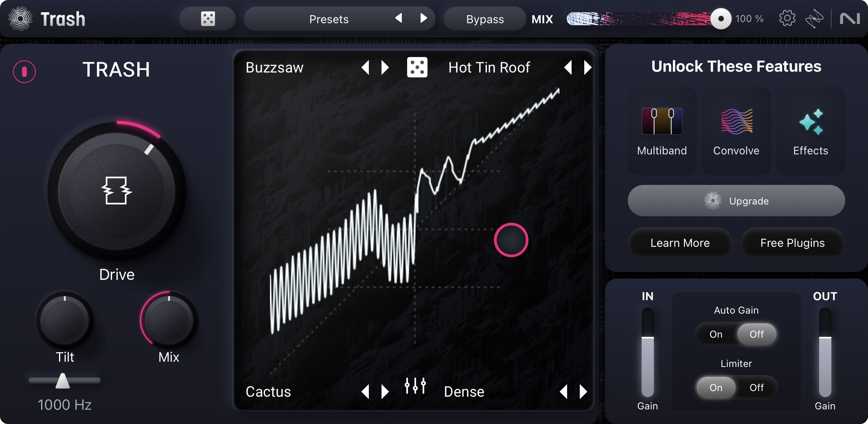Click the Upgrade button
The width and height of the screenshot is (868, 424).
tap(736, 201)
